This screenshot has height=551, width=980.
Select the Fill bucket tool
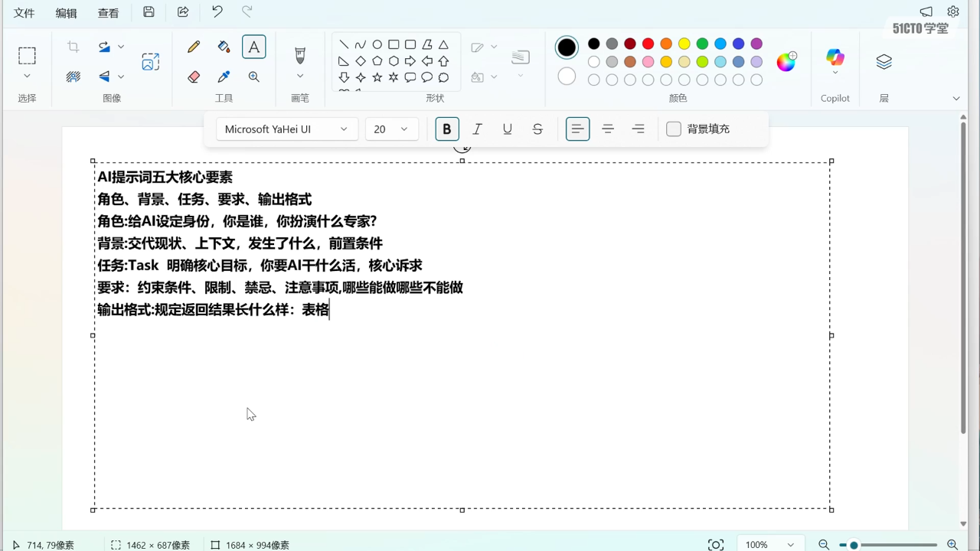[x=224, y=47]
